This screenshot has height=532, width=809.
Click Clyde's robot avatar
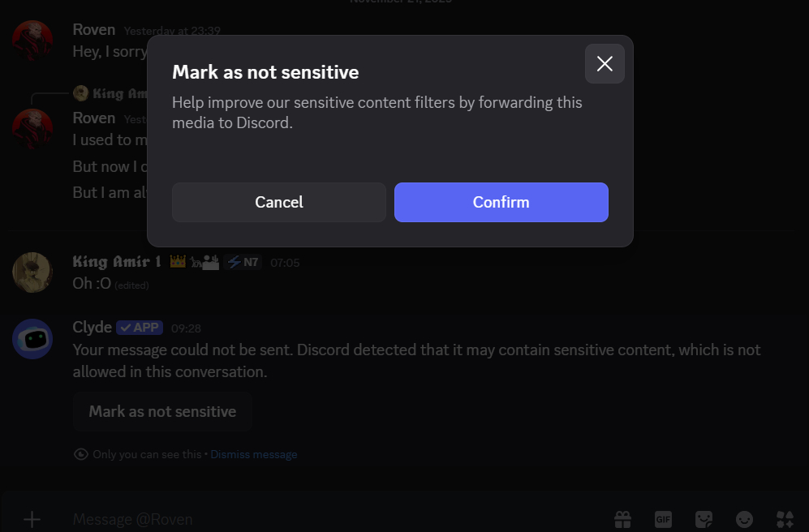pyautogui.click(x=32, y=339)
